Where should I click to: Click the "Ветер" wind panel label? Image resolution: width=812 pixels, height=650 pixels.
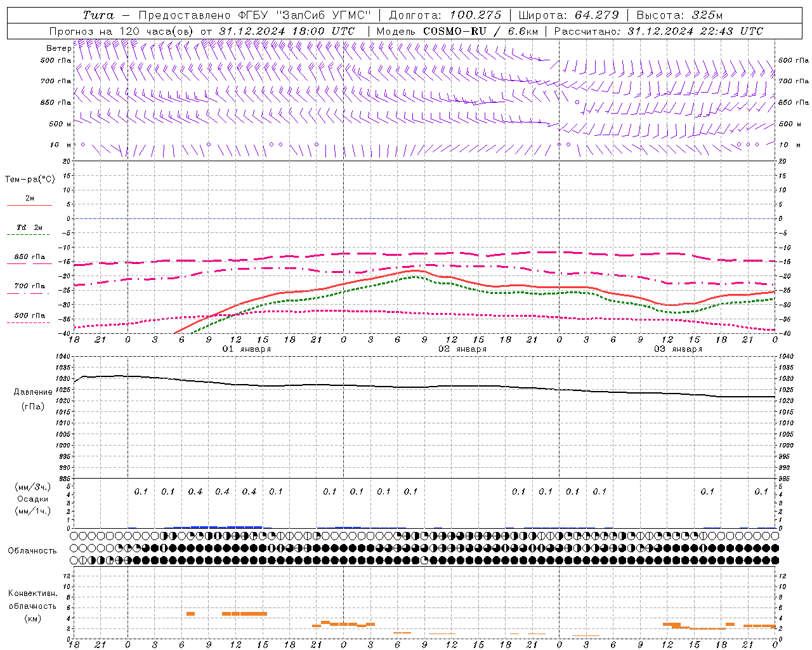point(59,48)
